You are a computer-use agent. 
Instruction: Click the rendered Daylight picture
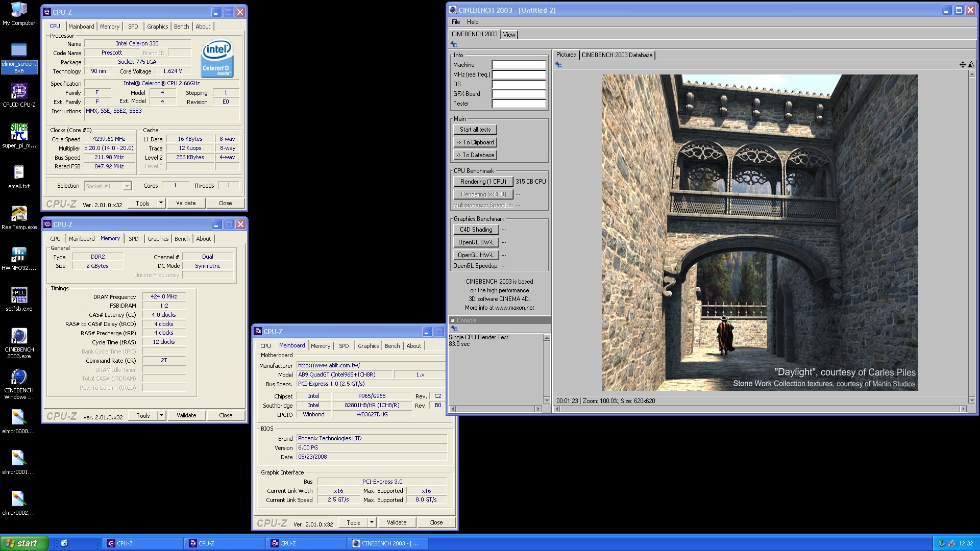(759, 233)
